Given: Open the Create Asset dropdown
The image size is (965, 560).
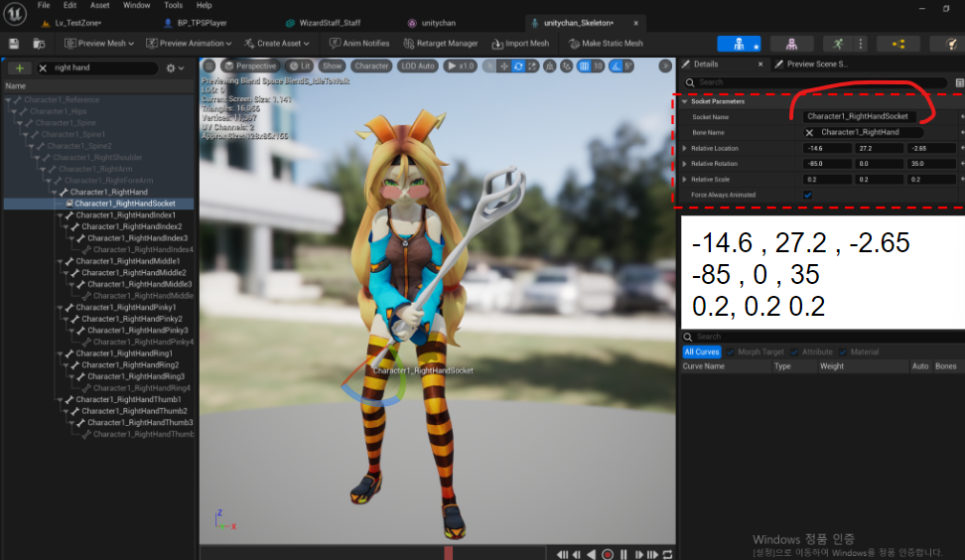Looking at the screenshot, I should pos(276,43).
